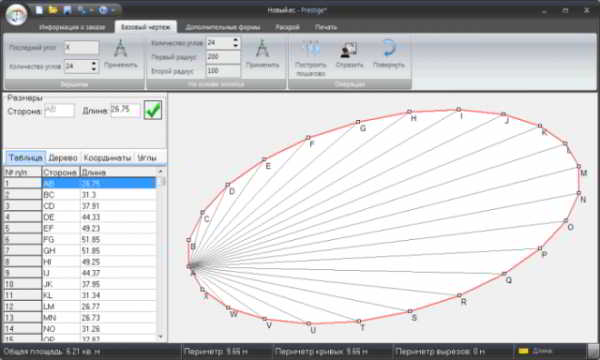This screenshot has width=600, height=360.
Task: Click Общая площадь value in status bar
Action: click(51, 351)
